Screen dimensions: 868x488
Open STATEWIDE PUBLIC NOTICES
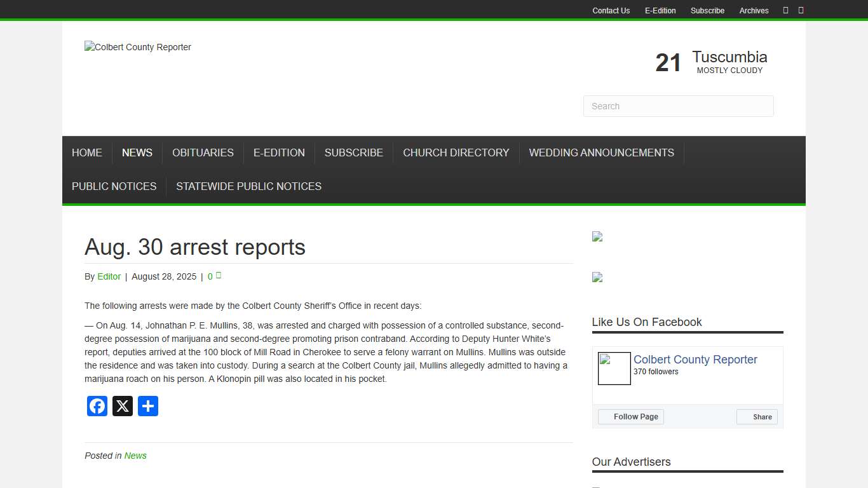point(248,186)
